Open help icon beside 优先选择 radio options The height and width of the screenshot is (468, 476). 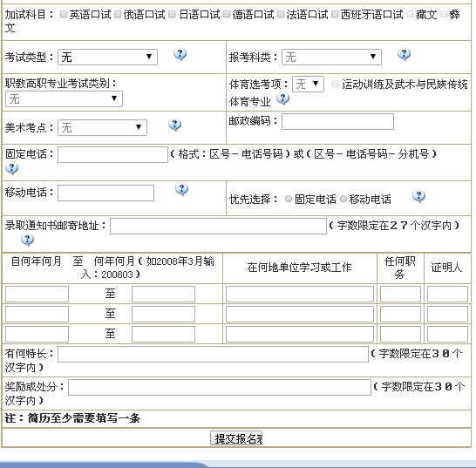pos(419,197)
